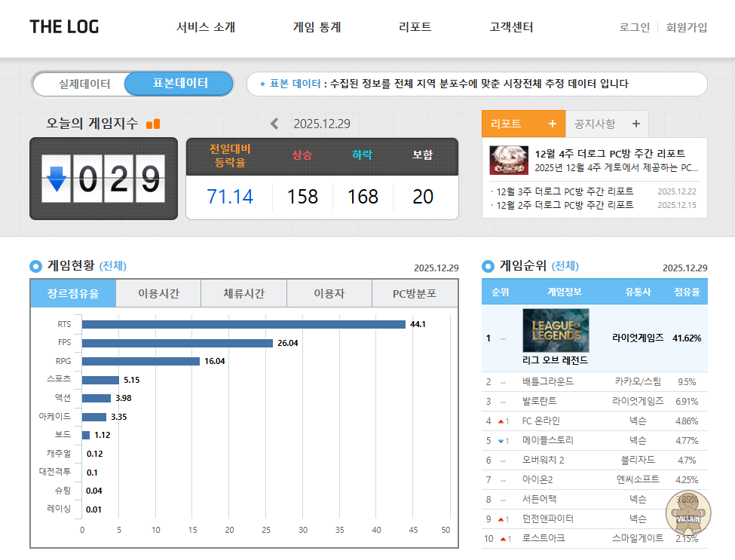Open the weekly report thumbnail image
The image size is (735, 560).
click(508, 160)
